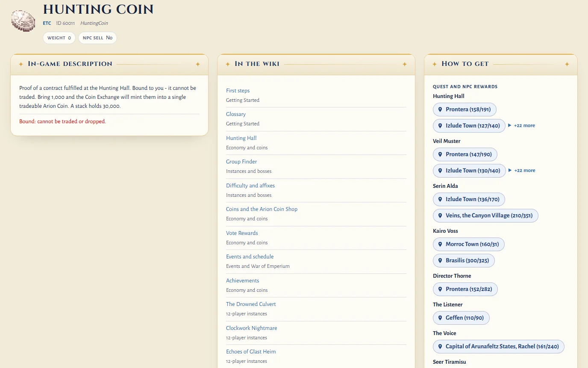Open Coins and the Arion Coin Shop link
Viewport: 588px width, 368px height.
tap(262, 209)
